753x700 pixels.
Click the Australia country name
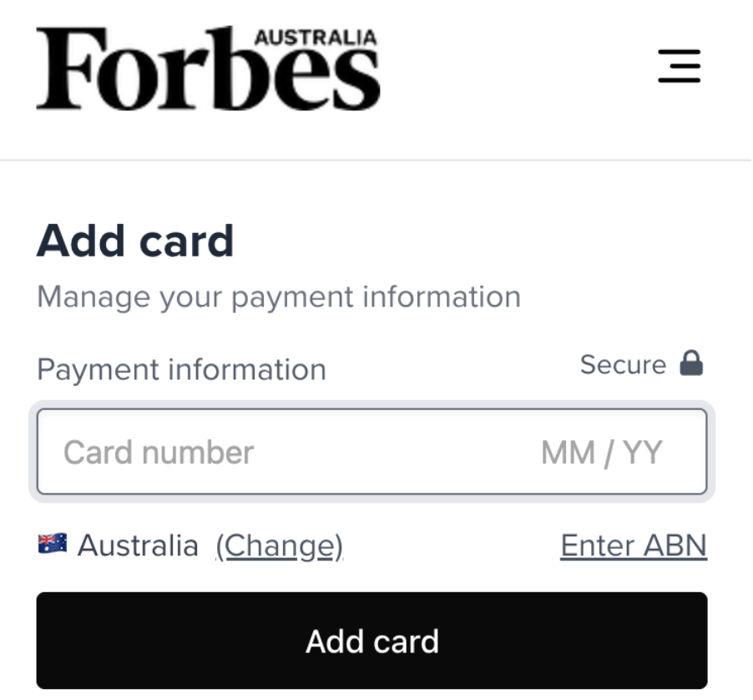138,545
